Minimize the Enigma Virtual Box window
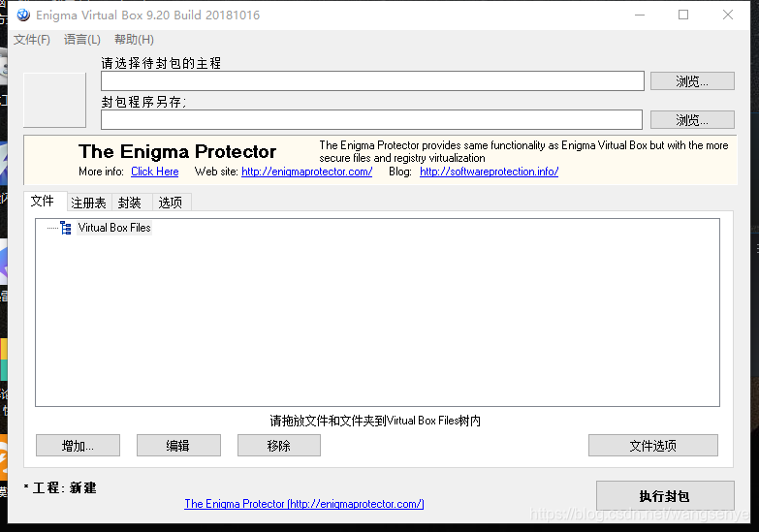Viewport: 759px width, 532px height. (x=640, y=15)
